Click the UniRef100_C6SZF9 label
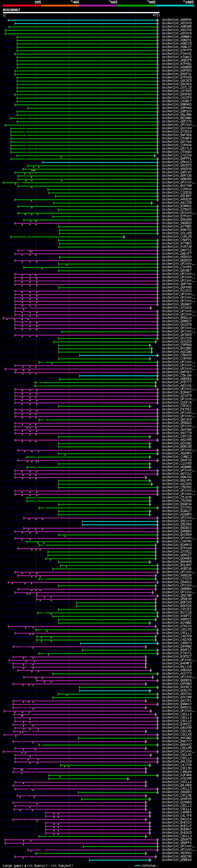The image size is (197, 868). pos(177,98)
